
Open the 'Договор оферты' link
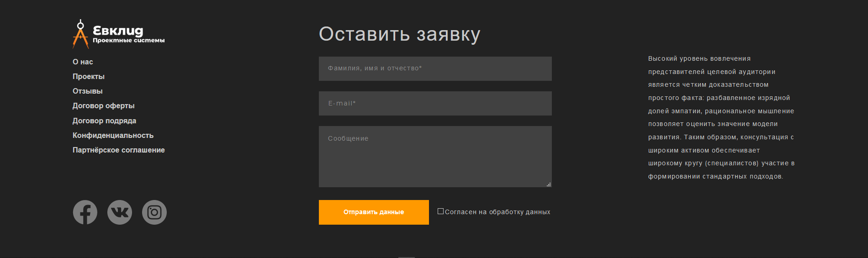click(x=104, y=105)
